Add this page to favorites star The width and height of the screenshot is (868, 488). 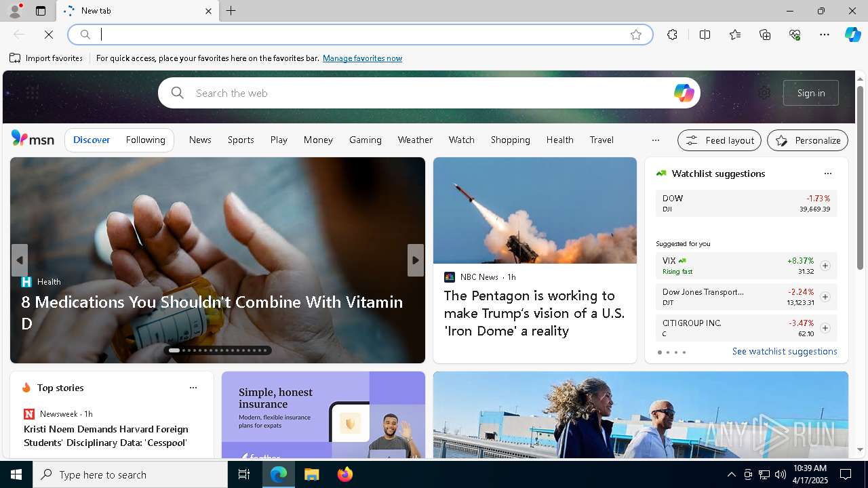click(635, 35)
